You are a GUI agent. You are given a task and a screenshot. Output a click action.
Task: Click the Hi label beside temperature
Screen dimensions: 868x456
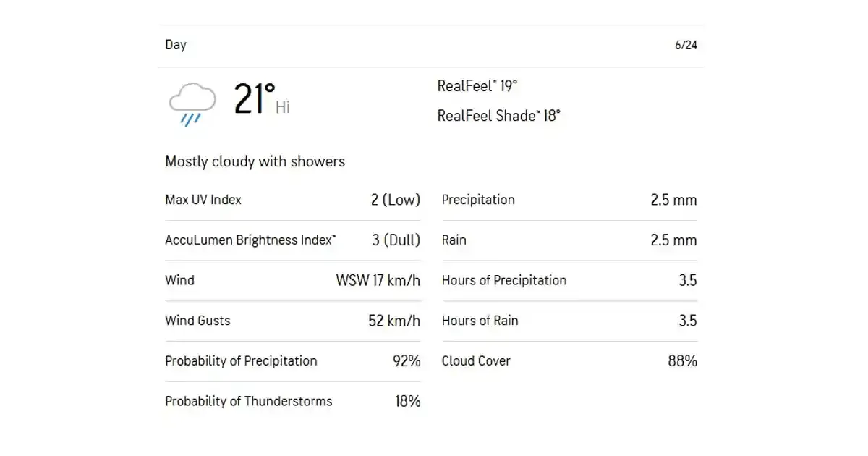pyautogui.click(x=283, y=108)
